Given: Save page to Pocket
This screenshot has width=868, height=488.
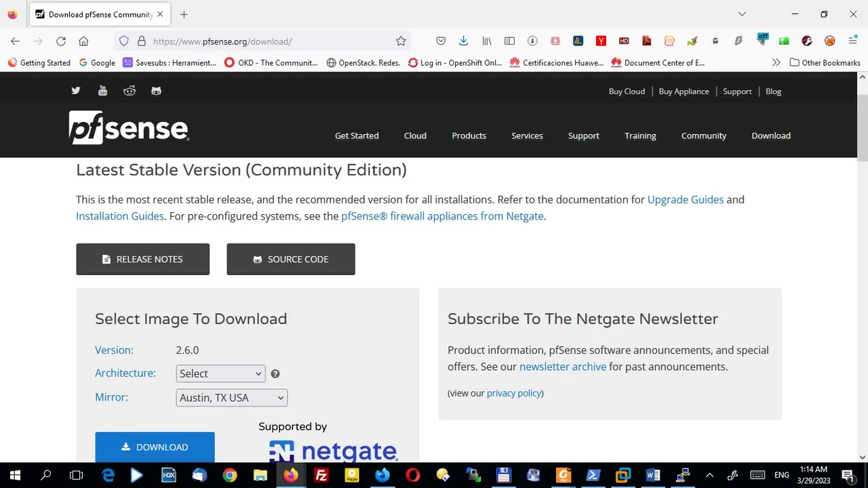Looking at the screenshot, I should click(441, 41).
